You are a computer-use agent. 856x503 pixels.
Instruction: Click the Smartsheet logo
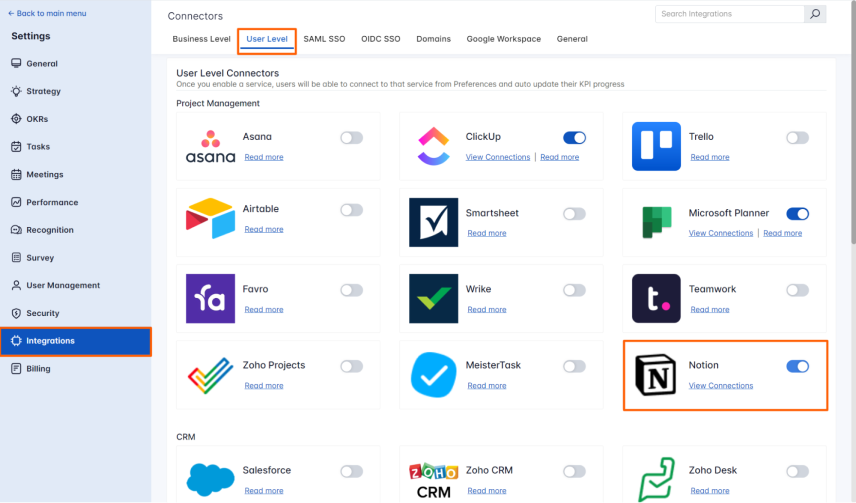click(x=433, y=222)
